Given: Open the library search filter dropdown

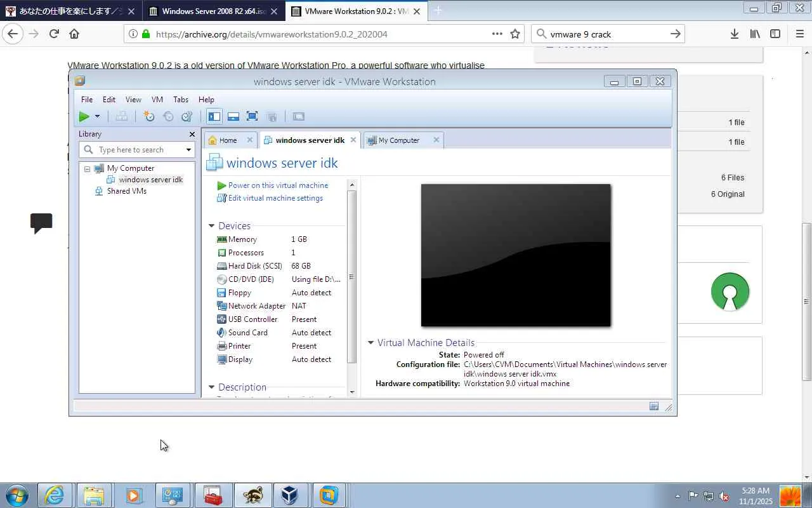Looking at the screenshot, I should (x=188, y=150).
